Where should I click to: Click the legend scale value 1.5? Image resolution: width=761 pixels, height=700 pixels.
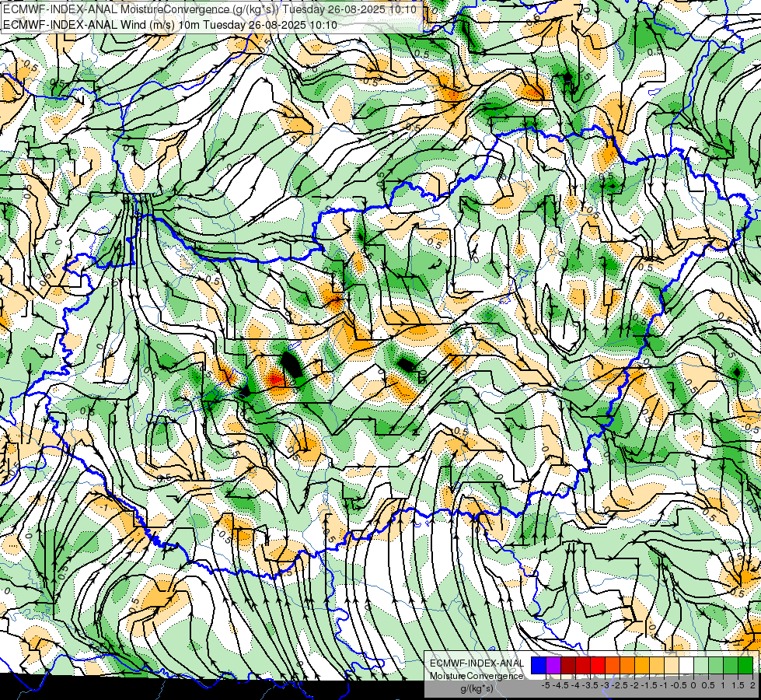pos(738,685)
